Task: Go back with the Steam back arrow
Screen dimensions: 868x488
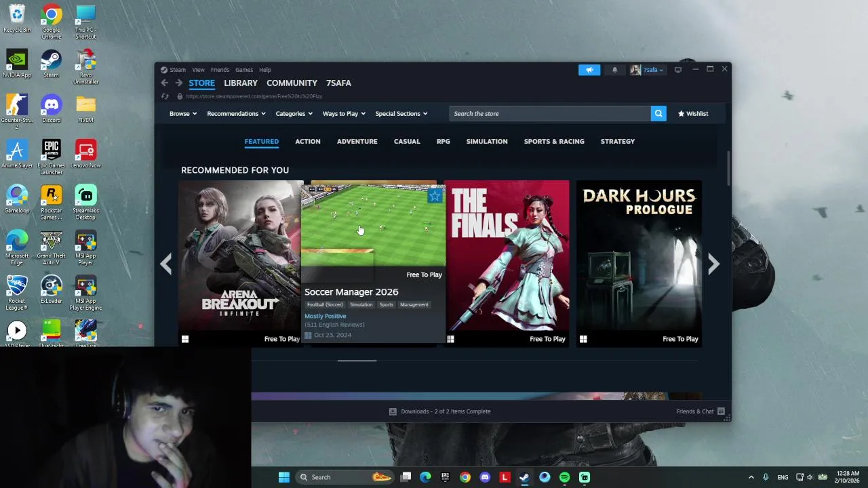Action: click(165, 83)
